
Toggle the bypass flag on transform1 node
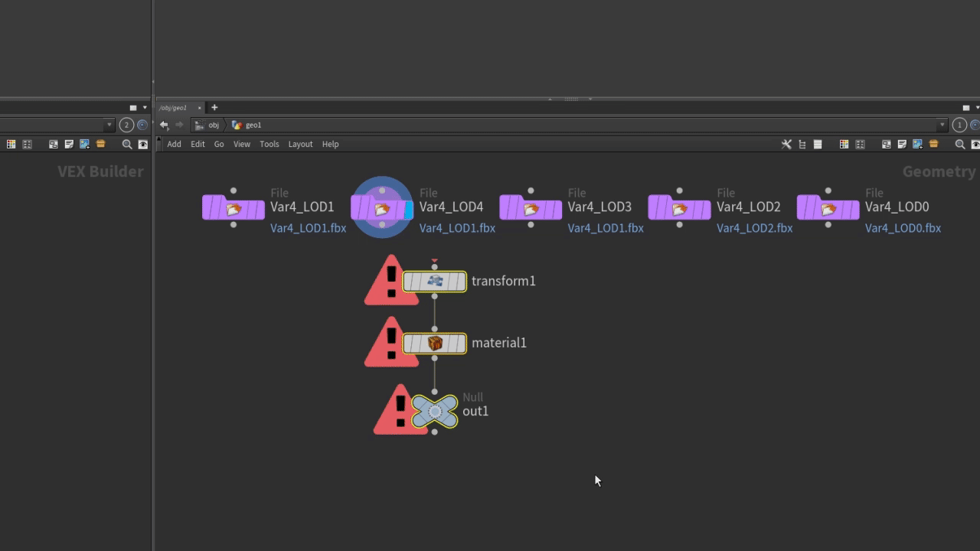point(407,281)
